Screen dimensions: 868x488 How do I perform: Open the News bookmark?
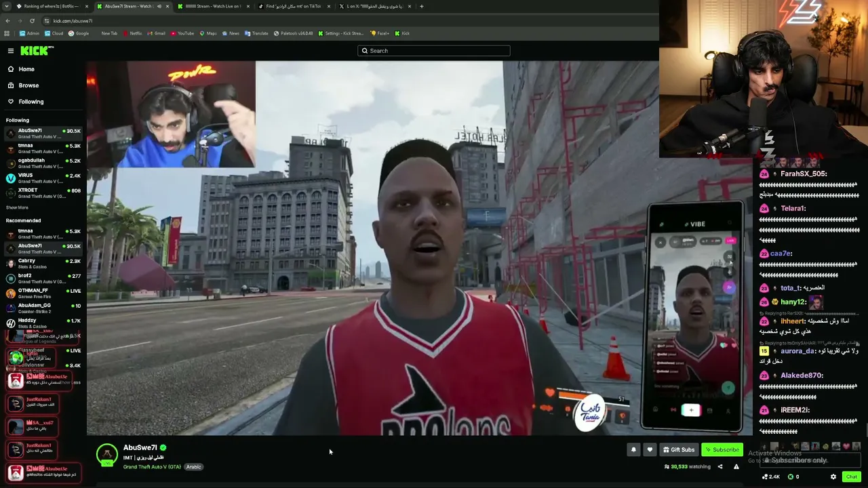tap(231, 33)
